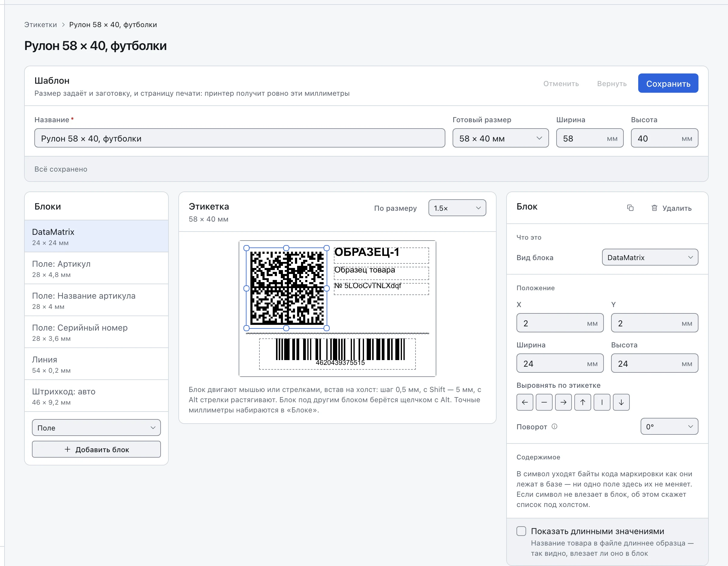The height and width of the screenshot is (566, 728).
Task: Click the Сохранить button
Action: tap(668, 83)
